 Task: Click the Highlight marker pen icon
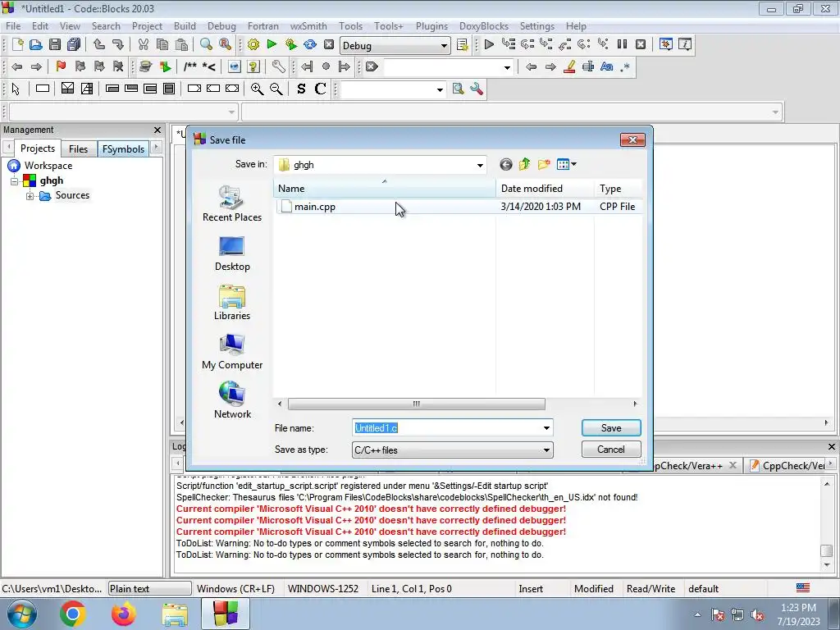[x=569, y=66]
